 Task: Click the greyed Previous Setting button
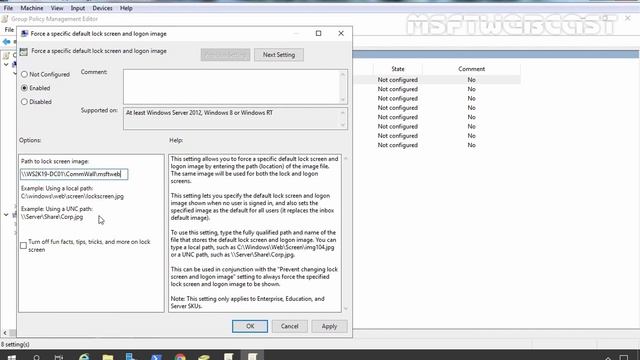coord(225,55)
